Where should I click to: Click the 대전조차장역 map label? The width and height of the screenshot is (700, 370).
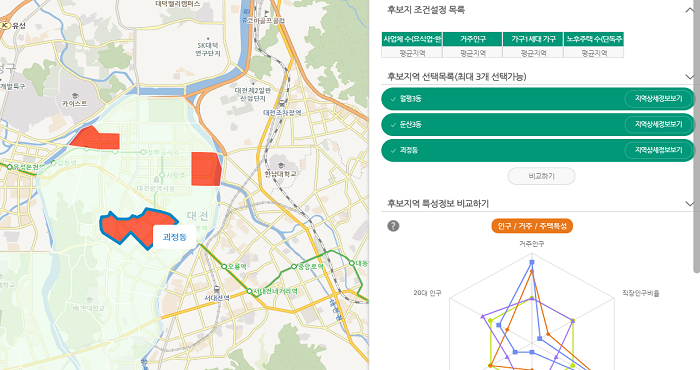[282, 113]
